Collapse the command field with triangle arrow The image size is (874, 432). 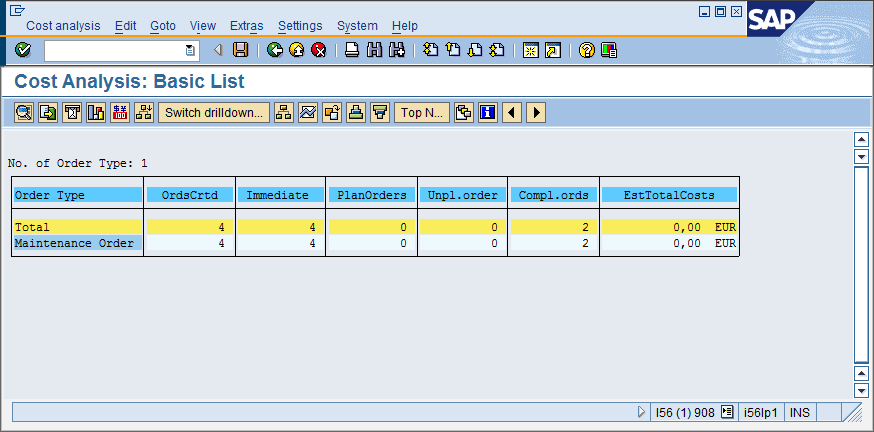tap(218, 50)
